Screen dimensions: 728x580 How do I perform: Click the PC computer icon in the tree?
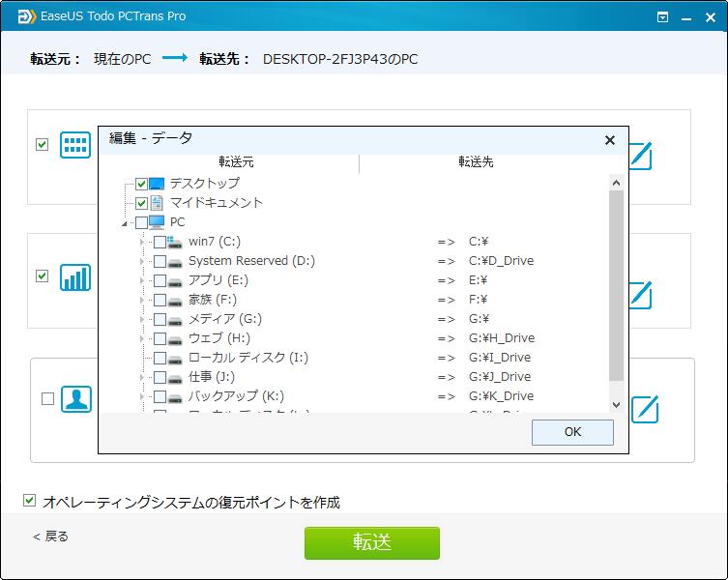pyautogui.click(x=157, y=222)
